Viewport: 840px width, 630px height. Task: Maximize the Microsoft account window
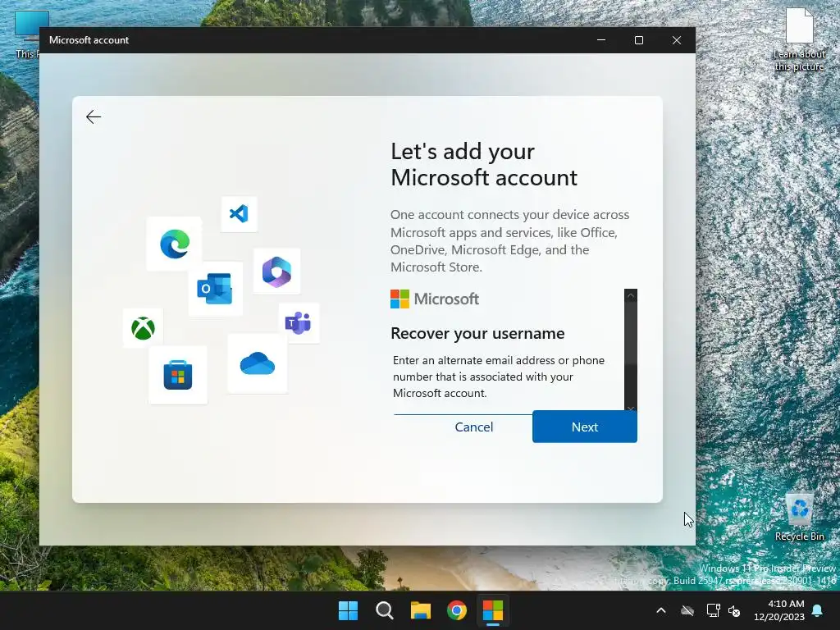point(638,40)
